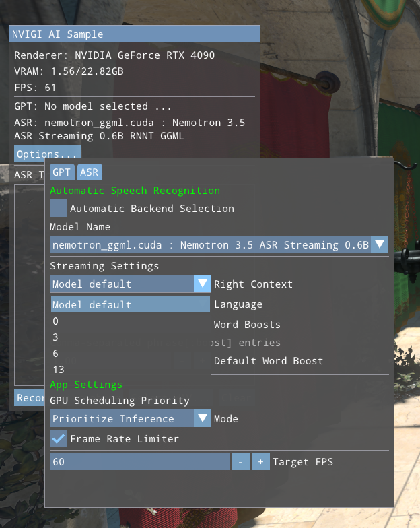Screen dimensions: 420x528
Task: Click the 'Word Boosts' label
Action: click(248, 325)
